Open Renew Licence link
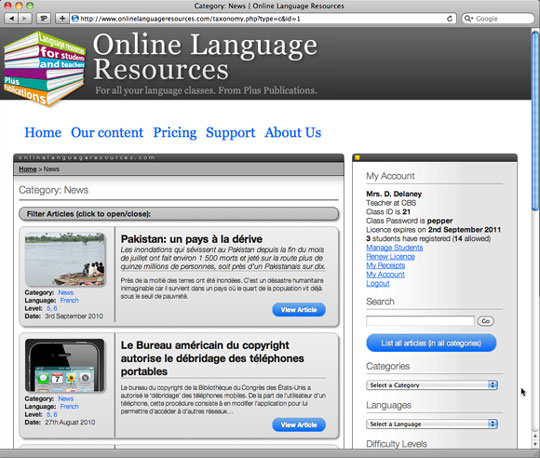Screen dimensions: 540x458 pyautogui.click(x=390, y=257)
